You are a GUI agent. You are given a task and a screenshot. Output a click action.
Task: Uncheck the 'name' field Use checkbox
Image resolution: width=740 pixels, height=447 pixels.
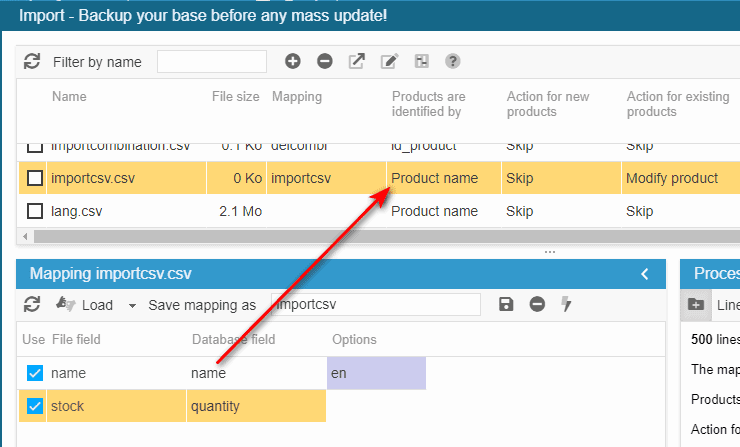(x=35, y=373)
